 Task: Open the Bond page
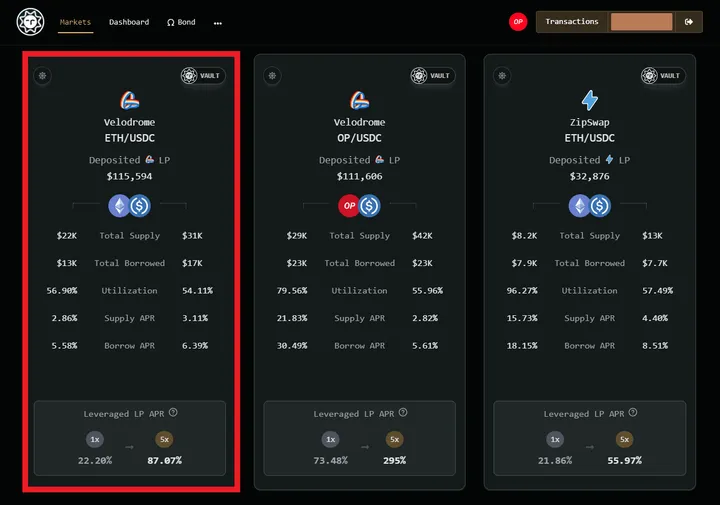181,22
